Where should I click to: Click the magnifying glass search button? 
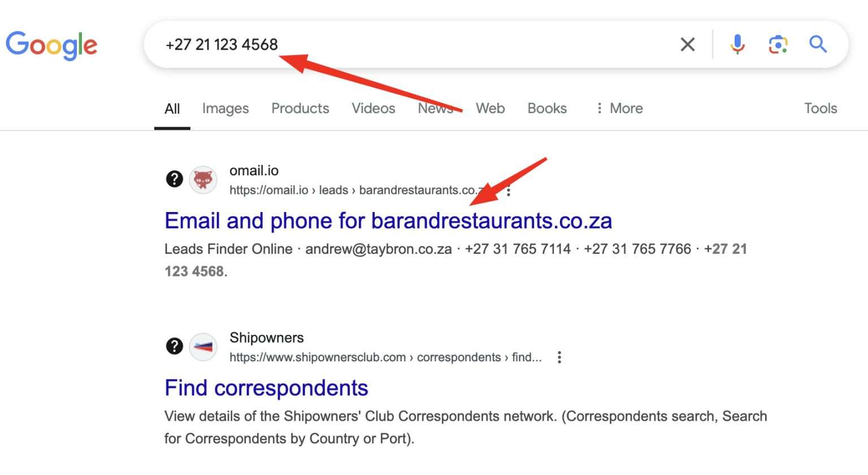click(818, 44)
